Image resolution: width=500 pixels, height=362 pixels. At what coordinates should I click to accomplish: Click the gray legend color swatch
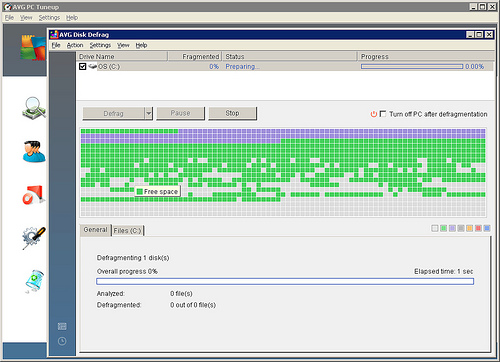click(x=461, y=228)
